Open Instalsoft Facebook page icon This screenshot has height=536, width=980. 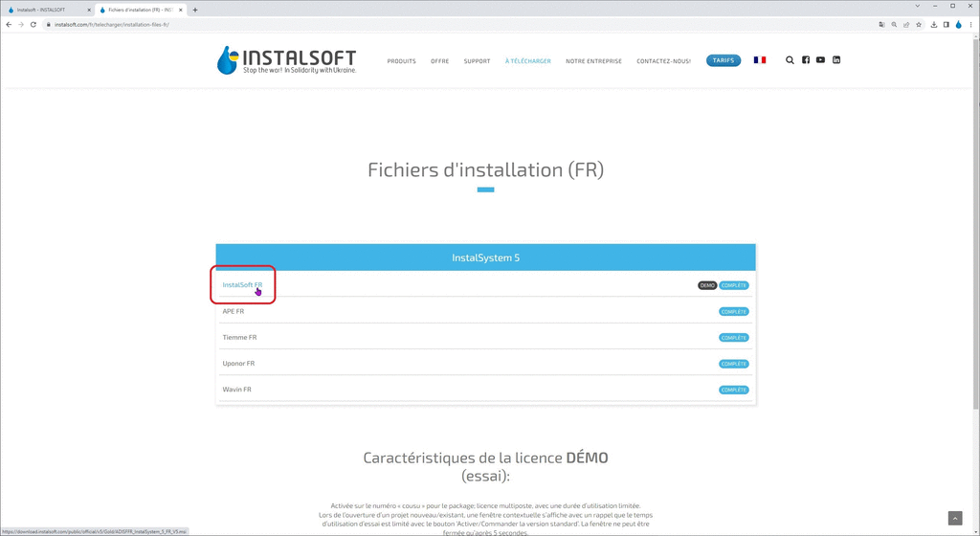point(806,60)
